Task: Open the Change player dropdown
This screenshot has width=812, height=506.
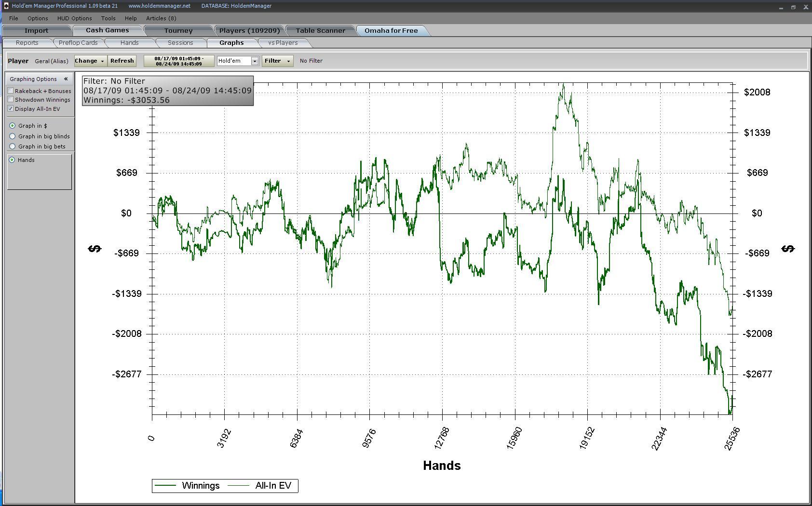Action: [90, 61]
